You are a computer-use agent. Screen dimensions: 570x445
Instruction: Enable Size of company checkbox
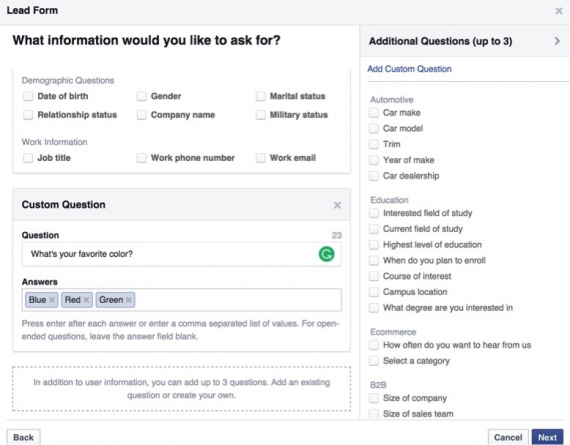[x=374, y=398]
